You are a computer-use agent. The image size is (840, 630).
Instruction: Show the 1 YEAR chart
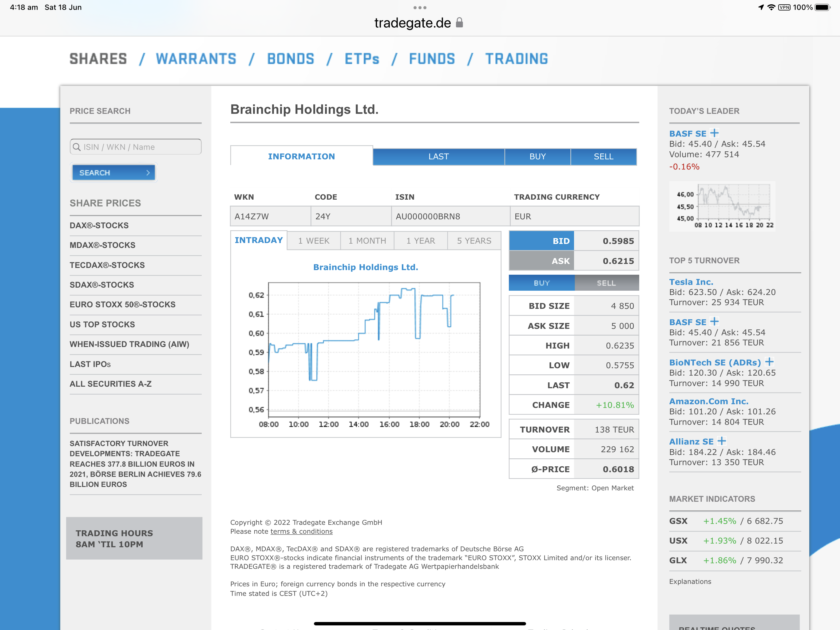(421, 241)
